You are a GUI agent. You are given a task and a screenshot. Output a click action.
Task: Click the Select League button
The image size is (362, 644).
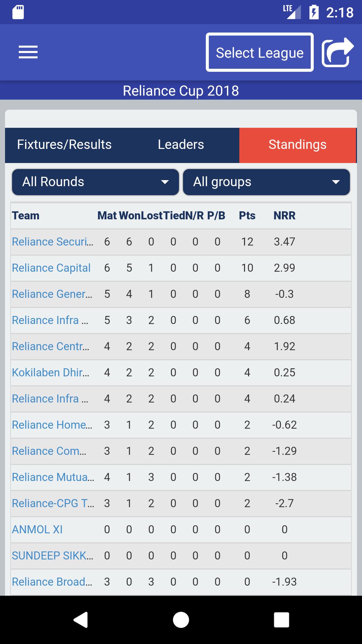[x=260, y=52]
